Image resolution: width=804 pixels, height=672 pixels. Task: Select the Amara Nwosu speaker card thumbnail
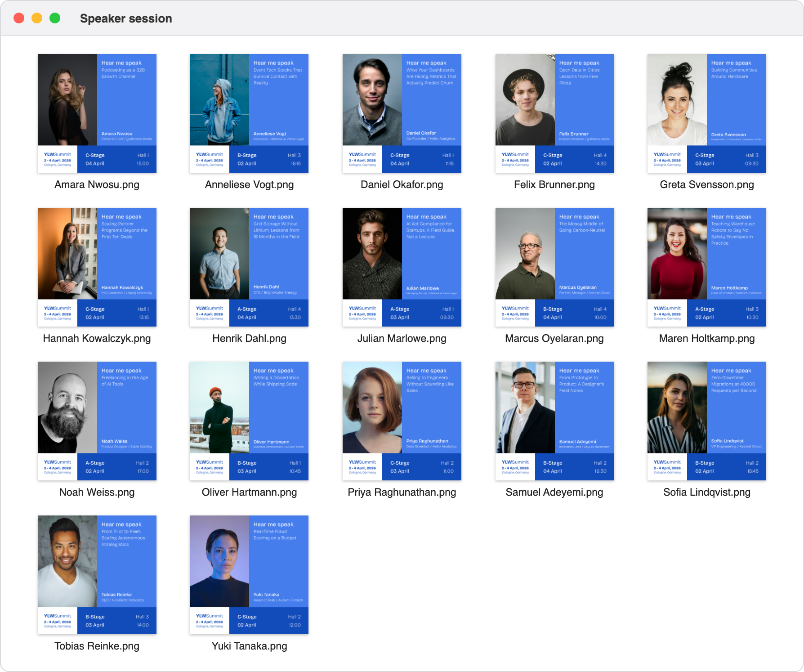[97, 113]
